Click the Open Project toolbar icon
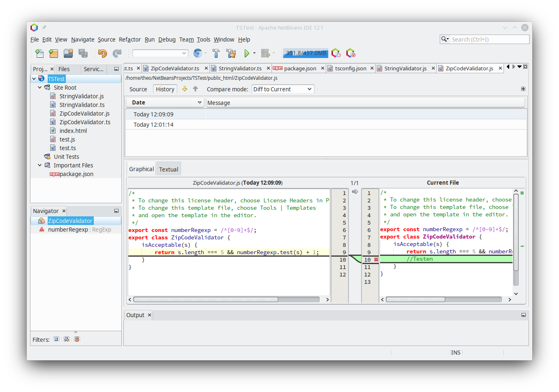 click(x=68, y=53)
